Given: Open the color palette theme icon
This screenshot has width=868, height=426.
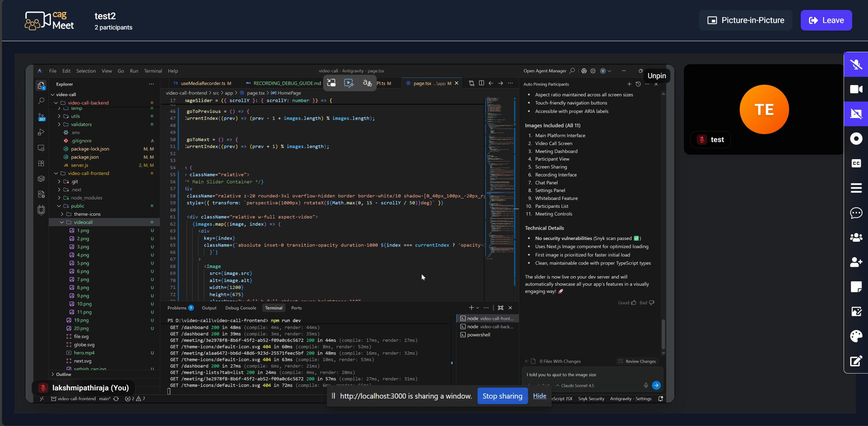Looking at the screenshot, I should pos(856,336).
